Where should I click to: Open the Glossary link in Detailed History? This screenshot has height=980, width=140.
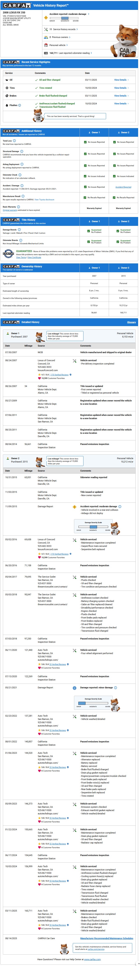(x=131, y=322)
